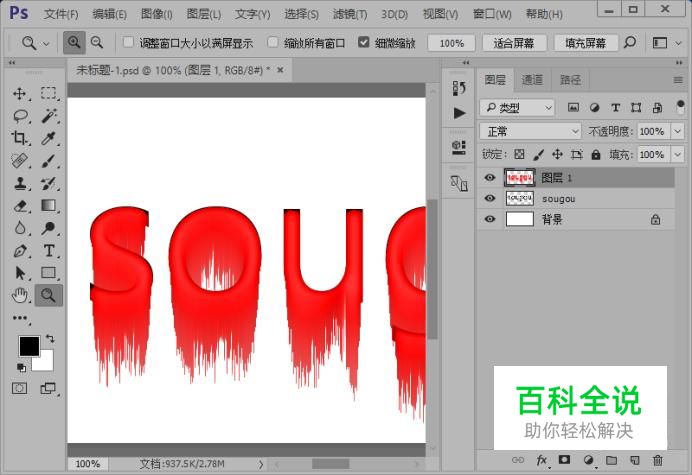Screen dimensions: 692x475
Task: Select the Path Selection tool
Action: [x=20, y=273]
